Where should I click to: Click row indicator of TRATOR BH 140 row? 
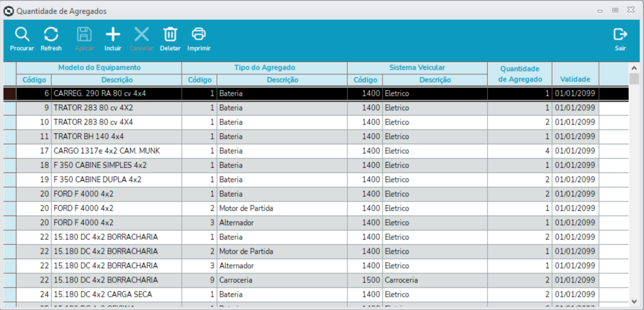click(x=10, y=137)
